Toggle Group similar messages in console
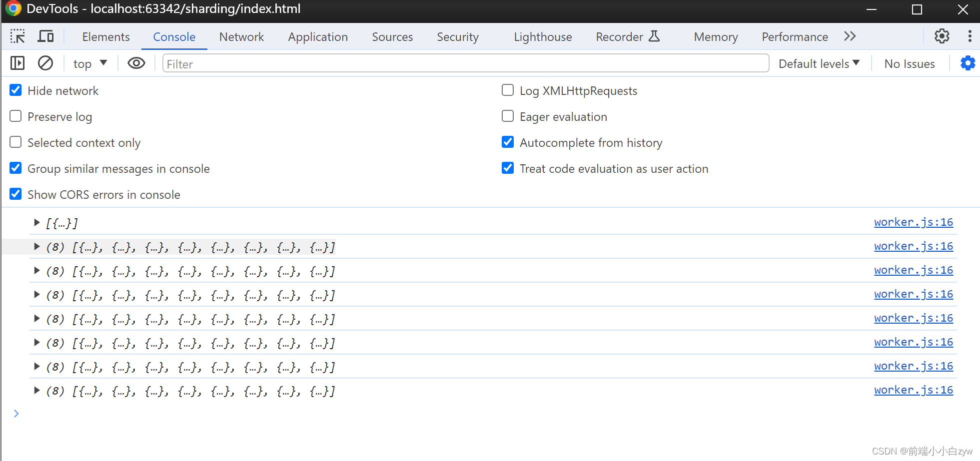The height and width of the screenshot is (461, 980). tap(16, 168)
